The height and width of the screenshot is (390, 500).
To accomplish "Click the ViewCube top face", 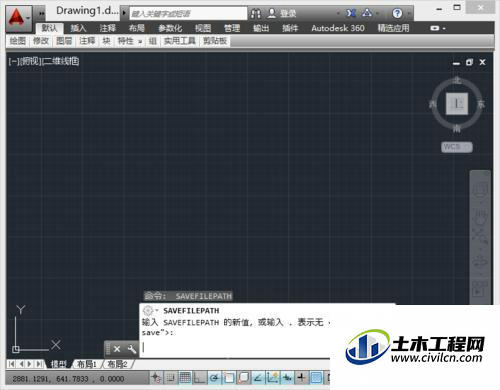I will coord(457,104).
